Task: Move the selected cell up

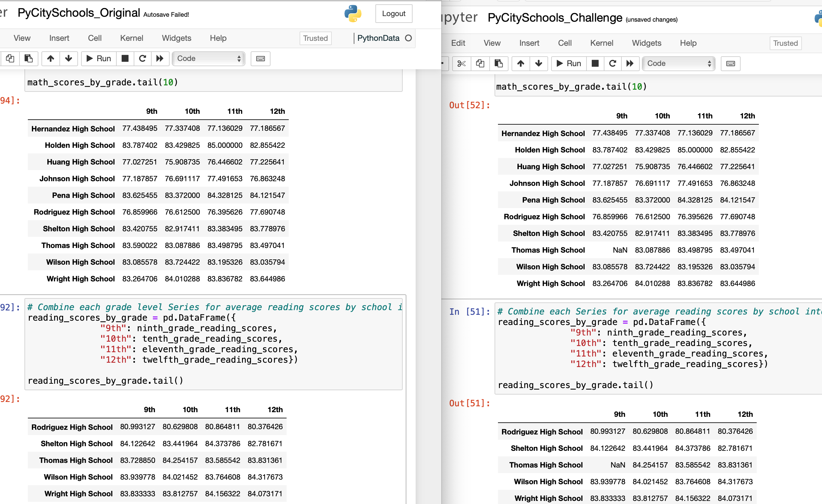Action: pyautogui.click(x=51, y=59)
